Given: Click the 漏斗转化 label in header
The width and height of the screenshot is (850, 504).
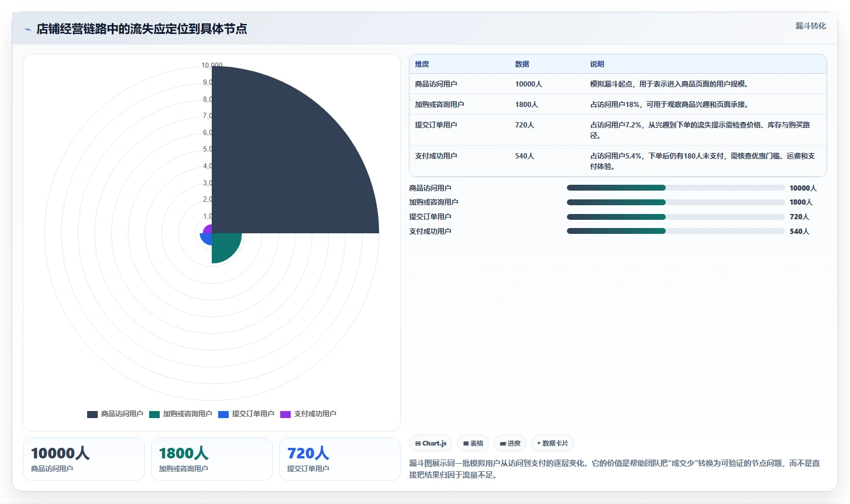Looking at the screenshot, I should (x=810, y=26).
